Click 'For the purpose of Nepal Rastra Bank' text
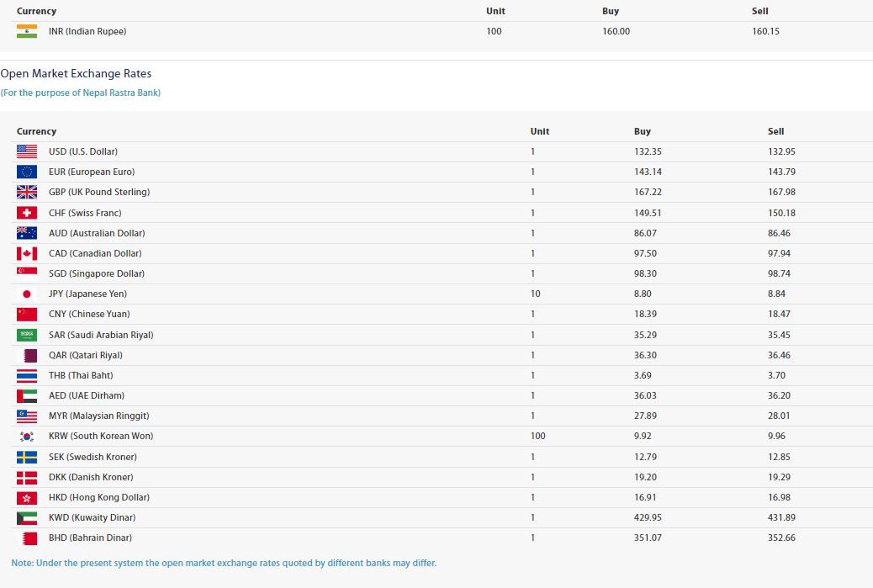 pyautogui.click(x=81, y=93)
